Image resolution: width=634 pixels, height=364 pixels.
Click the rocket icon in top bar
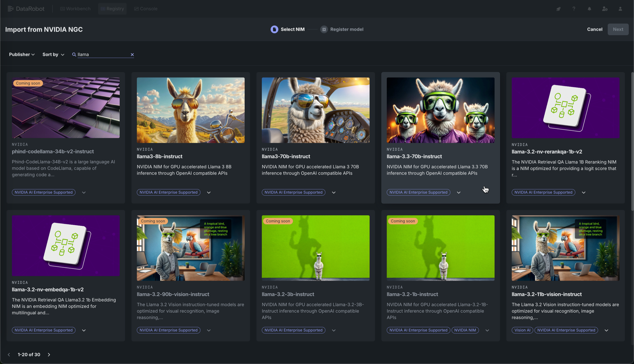coord(558,9)
